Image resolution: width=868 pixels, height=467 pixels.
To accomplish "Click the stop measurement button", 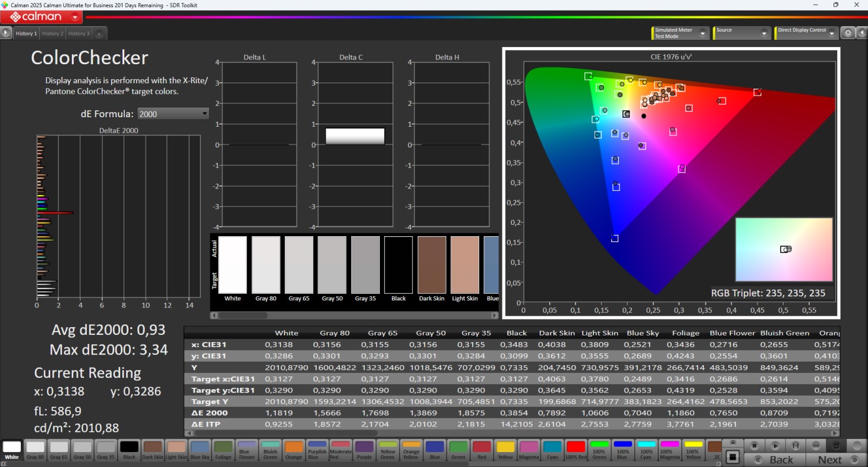I will (754, 446).
